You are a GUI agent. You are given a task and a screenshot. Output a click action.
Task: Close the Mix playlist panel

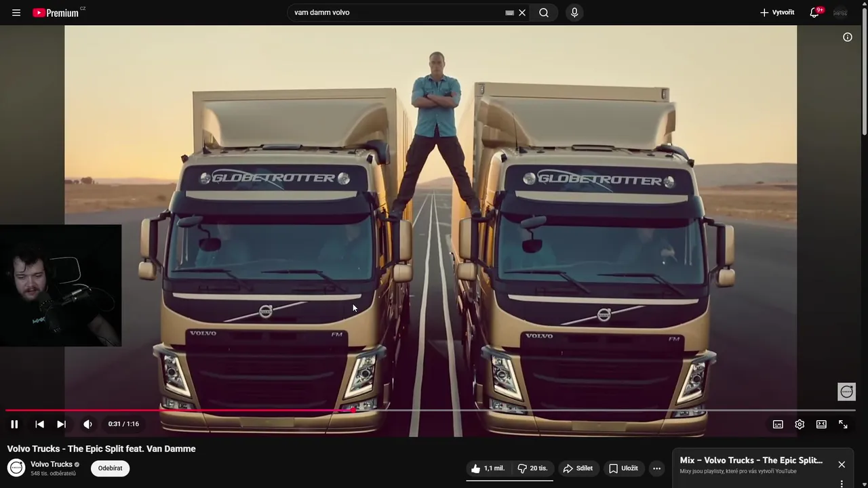tap(842, 464)
